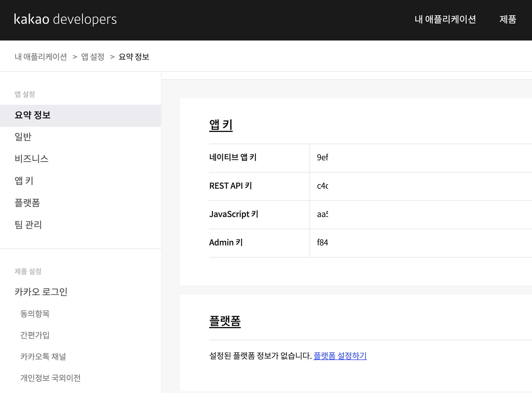The height and width of the screenshot is (393, 532).
Task: Click the REST API key value c4c
Action: (323, 186)
